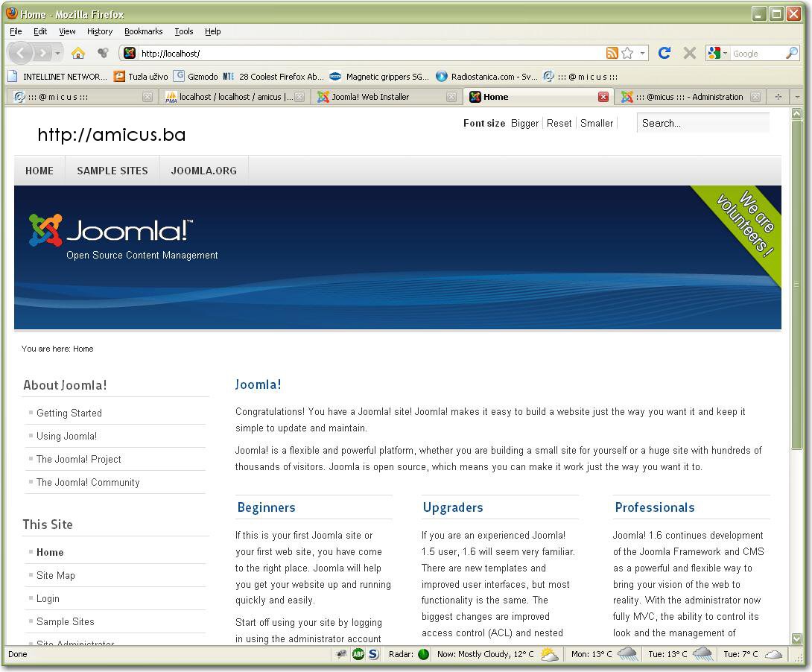
Task: Click the vertical scrollbar thumb
Action: pos(797,285)
